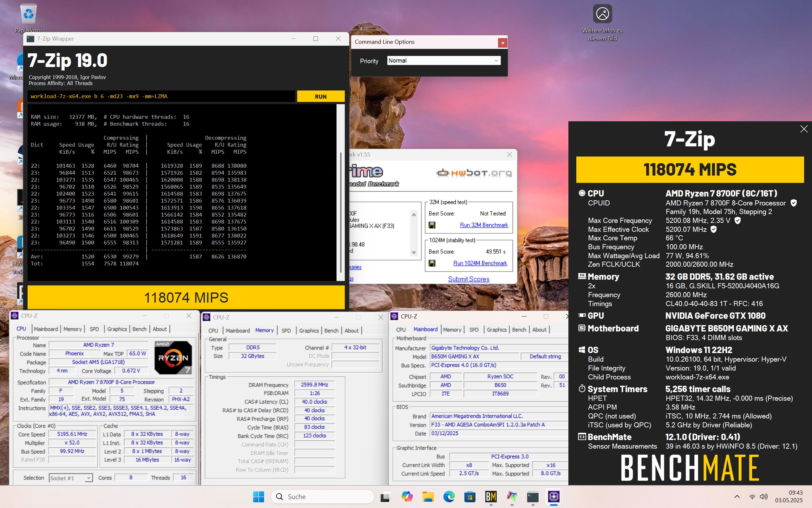Select SPD tab in middle CPU-Z window

(286, 331)
